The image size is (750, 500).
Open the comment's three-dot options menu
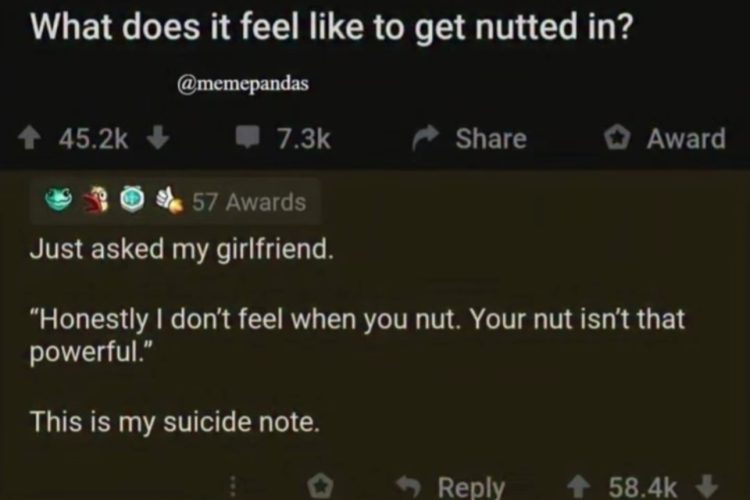point(232,487)
